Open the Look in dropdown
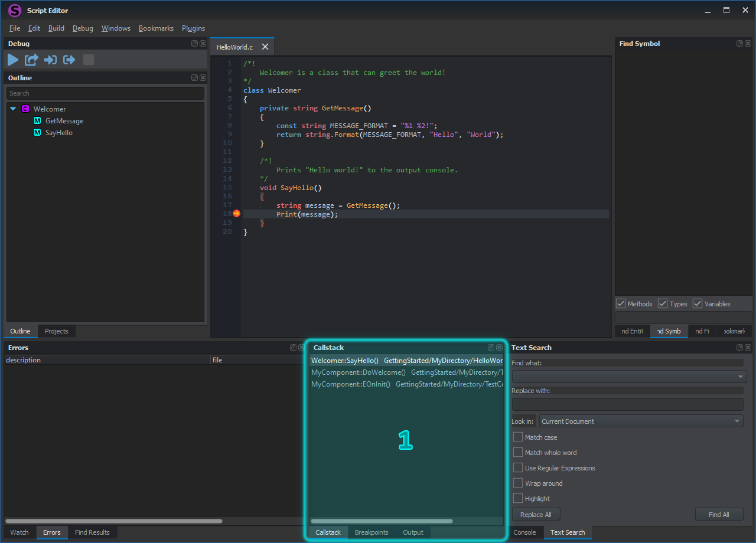The image size is (756, 543). [641, 421]
